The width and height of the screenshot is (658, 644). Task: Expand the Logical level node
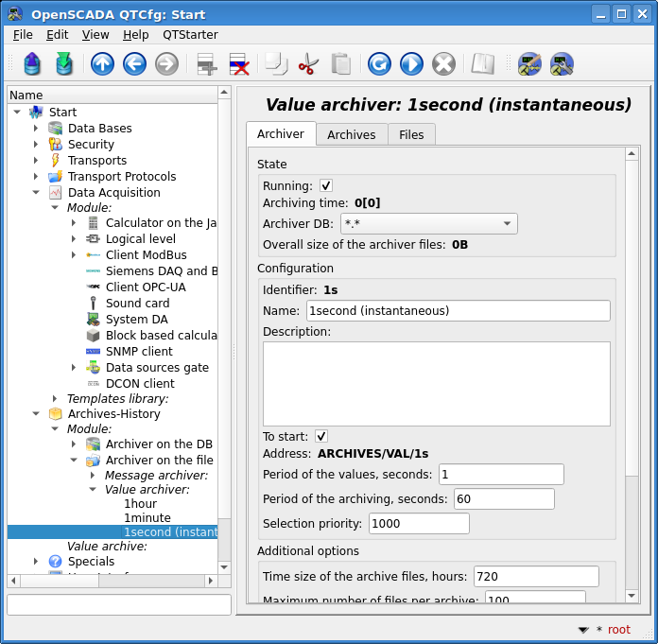point(74,238)
